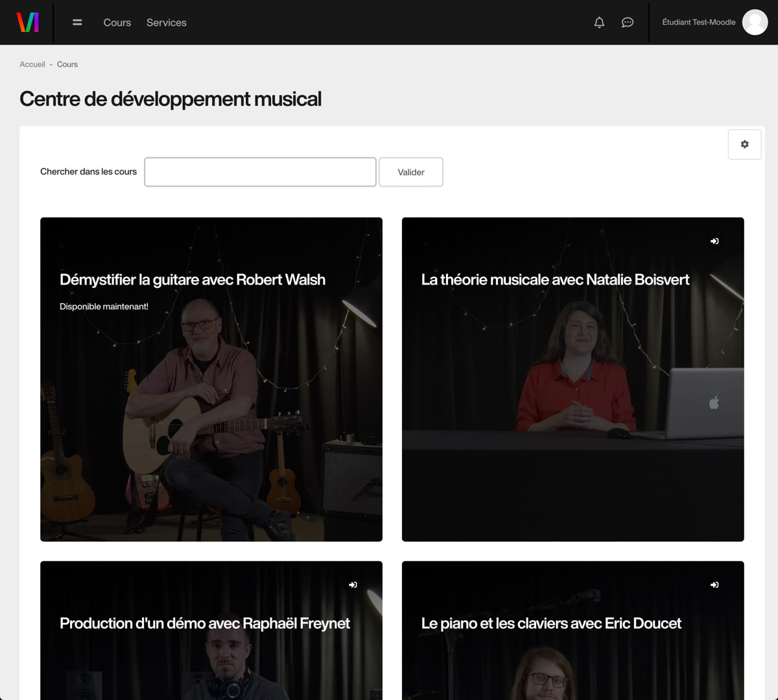The height and width of the screenshot is (700, 778).
Task: Click the user profile avatar
Action: (x=755, y=22)
